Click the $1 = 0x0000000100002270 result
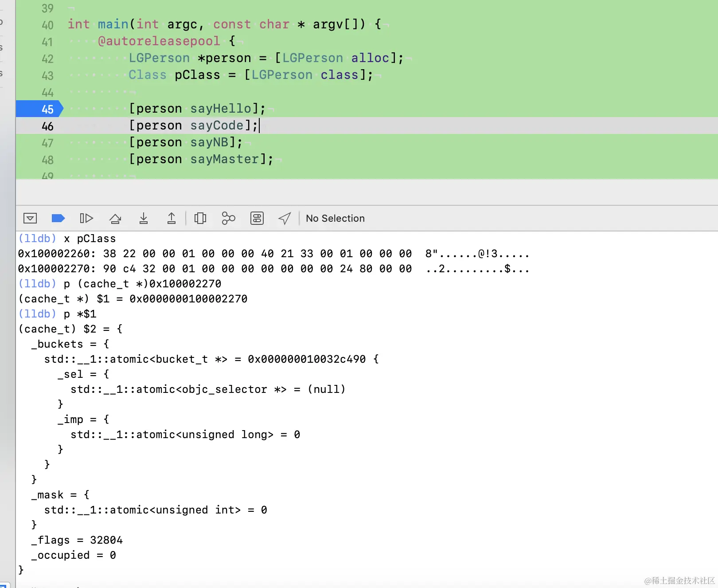Image resolution: width=718 pixels, height=588 pixels. coord(172,299)
